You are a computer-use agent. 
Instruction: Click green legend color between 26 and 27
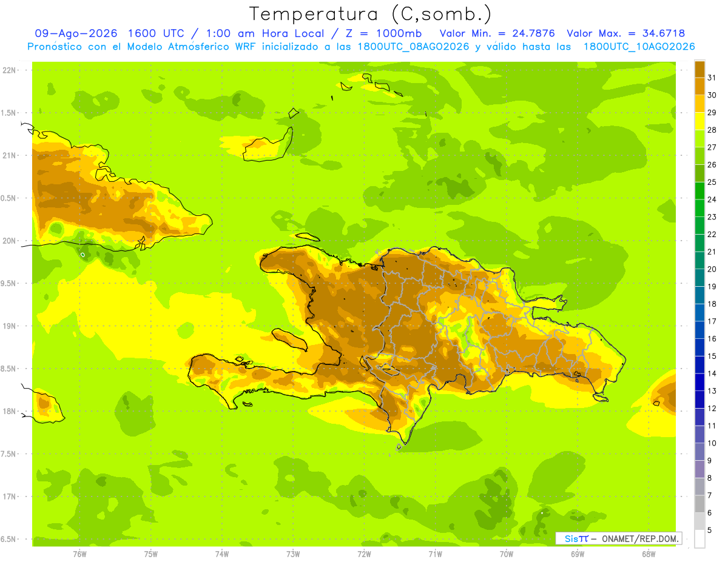click(699, 156)
